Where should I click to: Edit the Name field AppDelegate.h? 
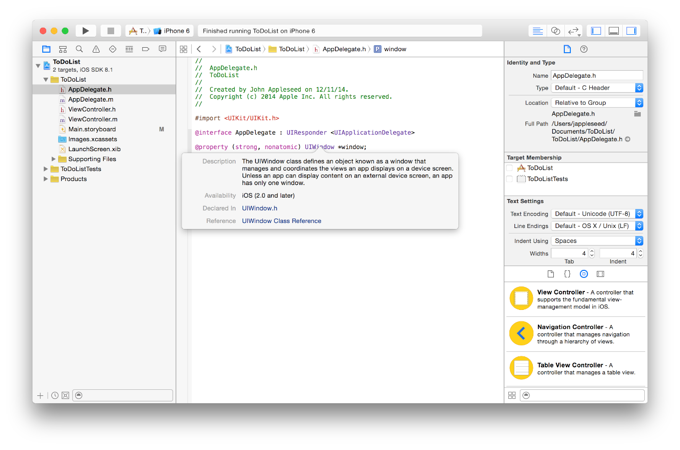pos(597,75)
